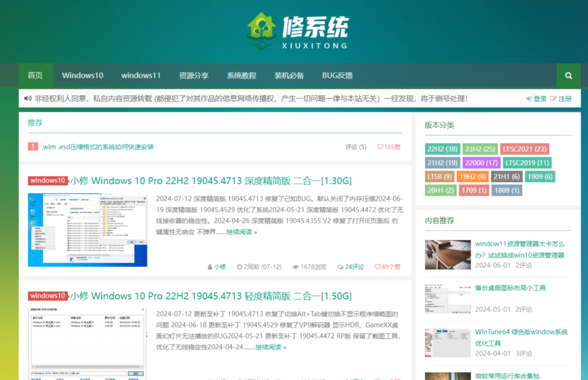Open the 1709 (1) version tag
Image resolution: width=588 pixels, height=380 pixels.
474,190
